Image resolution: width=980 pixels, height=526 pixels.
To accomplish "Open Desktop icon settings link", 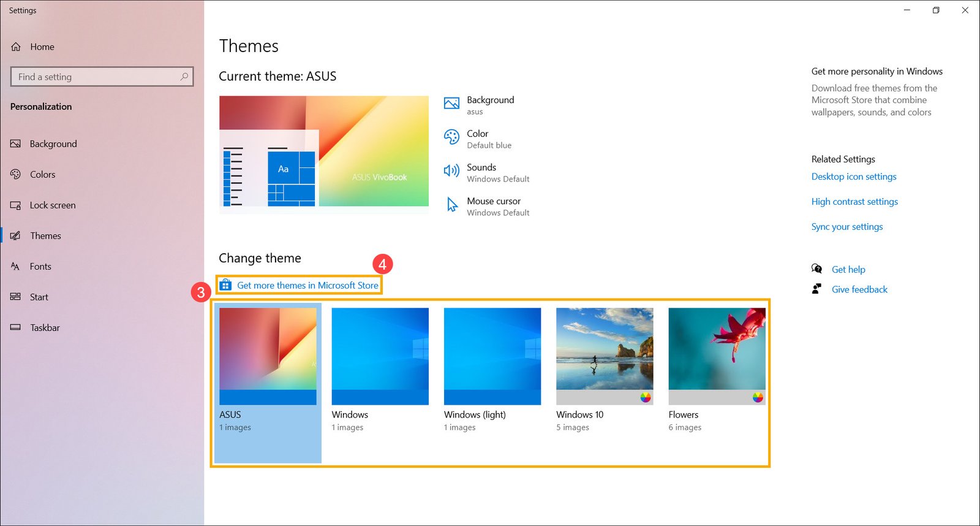I will coord(854,177).
